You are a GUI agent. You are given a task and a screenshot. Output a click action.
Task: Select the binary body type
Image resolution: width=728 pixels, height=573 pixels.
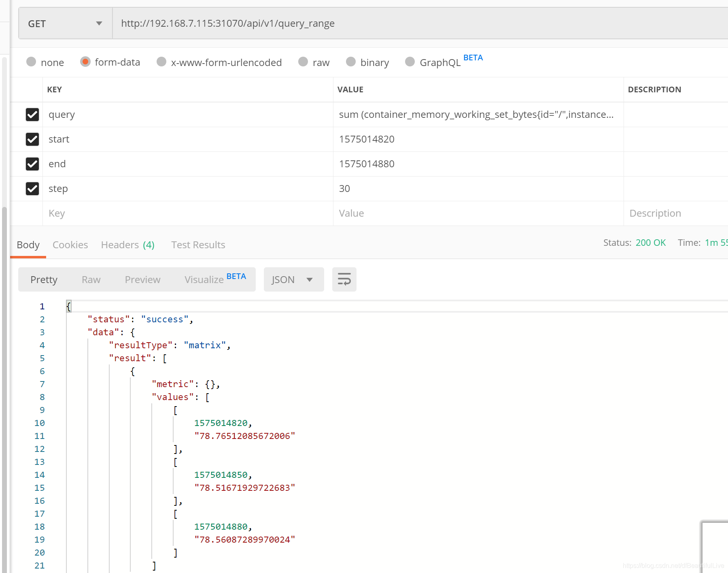(351, 62)
